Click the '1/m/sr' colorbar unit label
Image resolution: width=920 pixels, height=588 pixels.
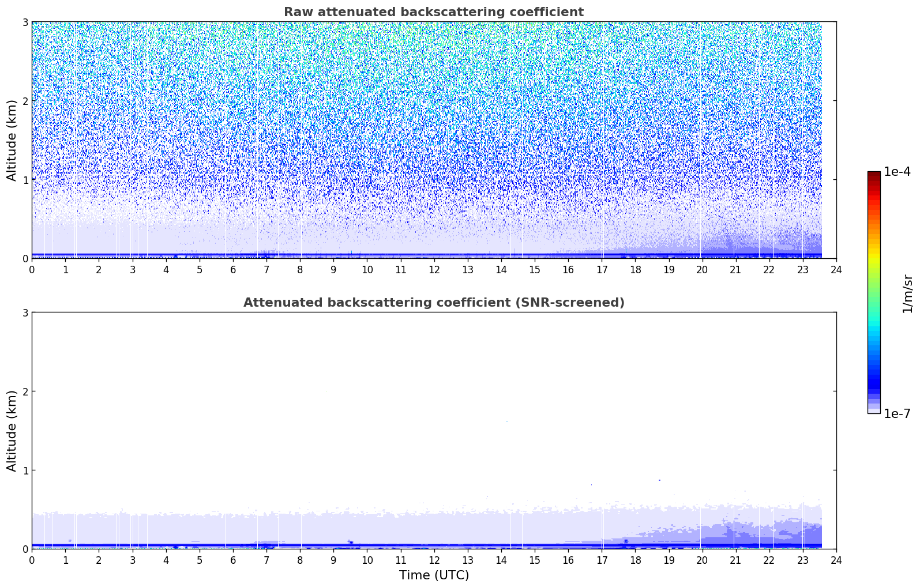pyautogui.click(x=907, y=293)
